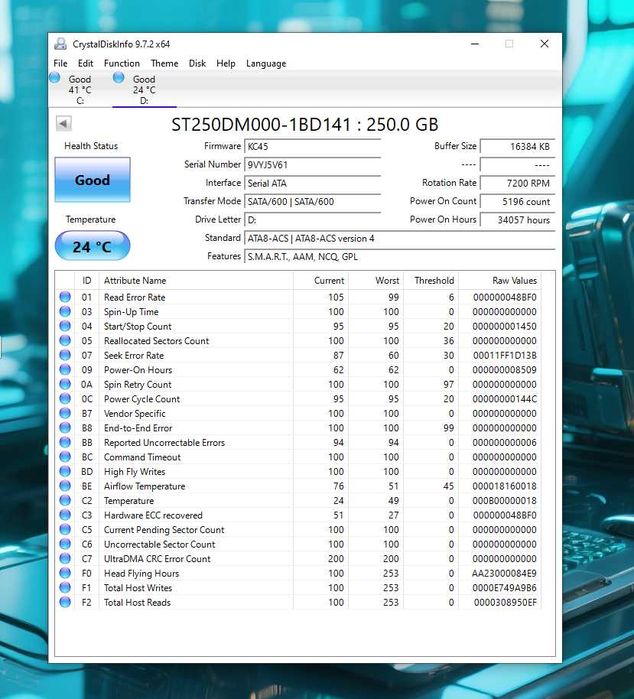Click the status orb for Vendor Specific

65,413
